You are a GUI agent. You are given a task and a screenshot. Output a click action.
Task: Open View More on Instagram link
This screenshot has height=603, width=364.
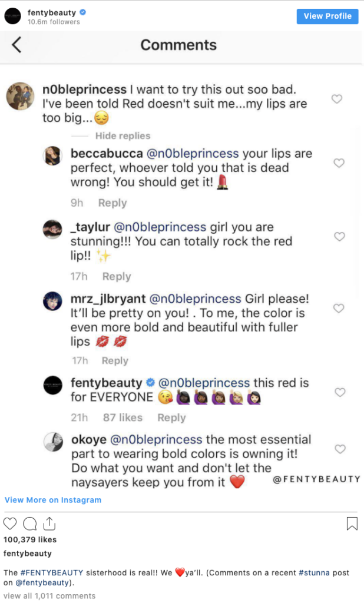[x=52, y=499]
